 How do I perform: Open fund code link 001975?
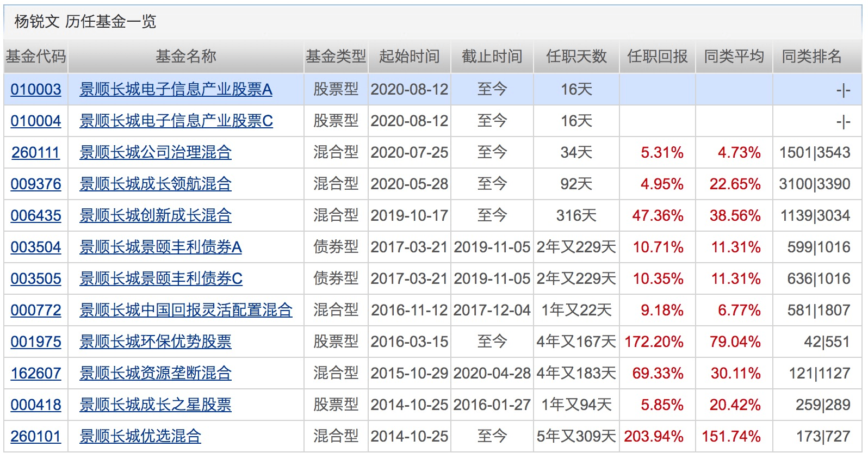coord(36,342)
